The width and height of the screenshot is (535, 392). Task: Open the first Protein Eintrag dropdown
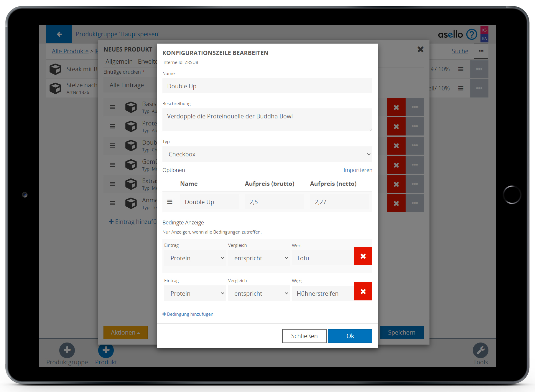[x=195, y=258]
